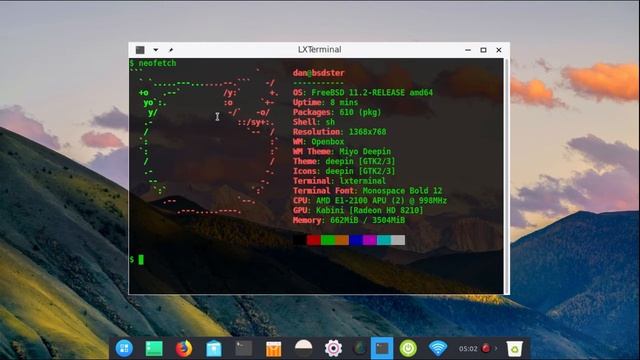640x360 pixels.
Task: Click the 'dan@bsdster' text
Action: click(318, 73)
